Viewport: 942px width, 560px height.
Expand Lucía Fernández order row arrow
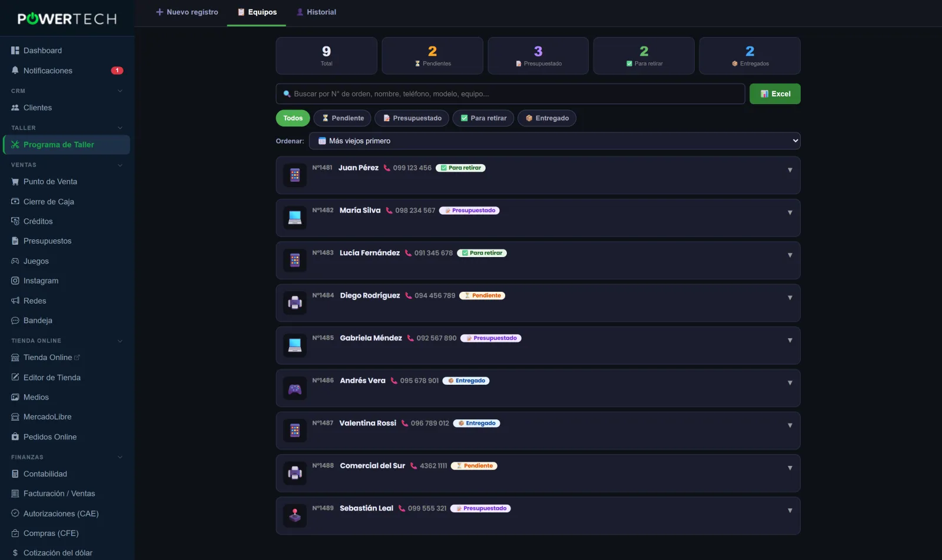(x=790, y=255)
